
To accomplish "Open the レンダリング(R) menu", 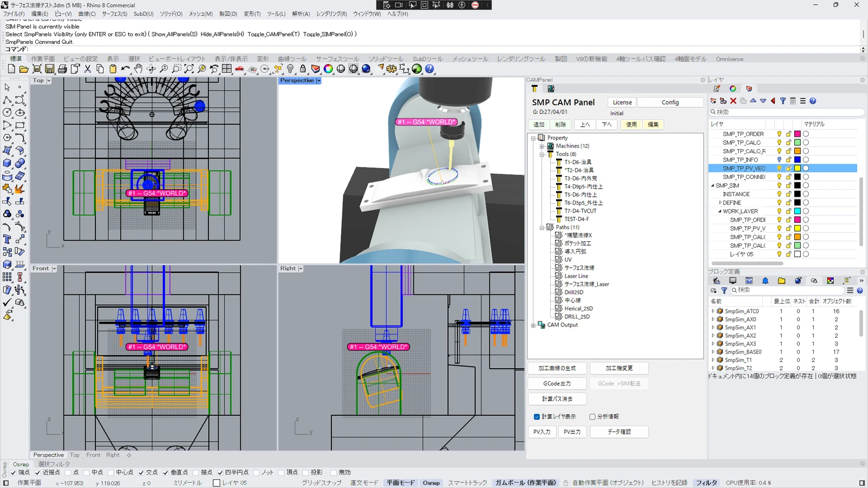I will (x=331, y=14).
